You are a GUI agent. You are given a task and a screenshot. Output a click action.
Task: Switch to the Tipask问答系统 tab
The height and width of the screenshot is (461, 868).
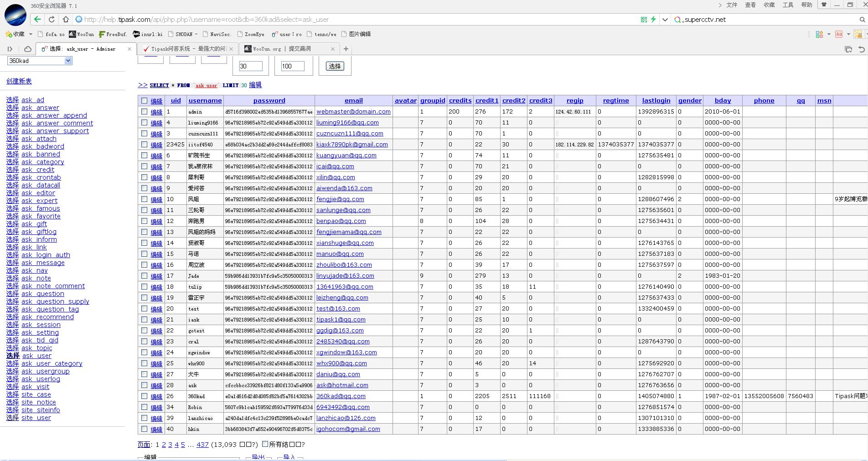click(187, 49)
